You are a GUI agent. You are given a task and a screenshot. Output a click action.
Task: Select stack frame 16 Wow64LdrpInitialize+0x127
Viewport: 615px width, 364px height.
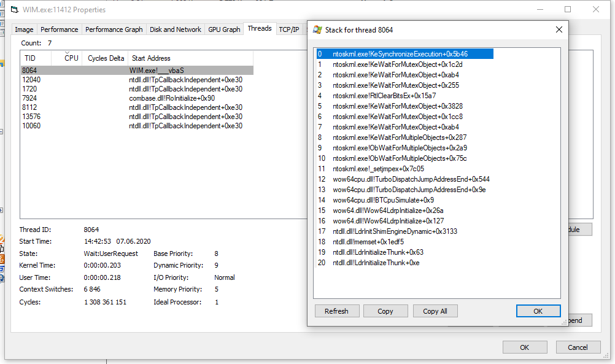404,221
